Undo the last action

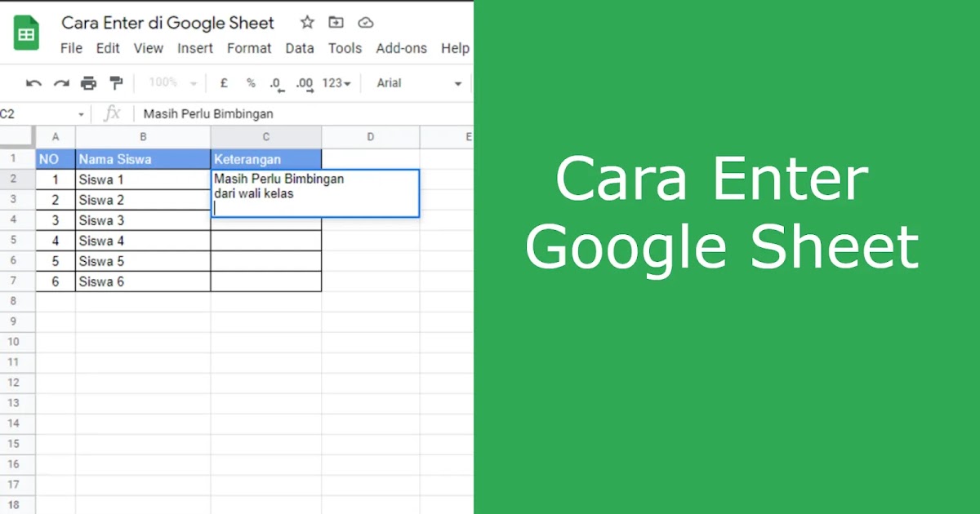point(33,83)
